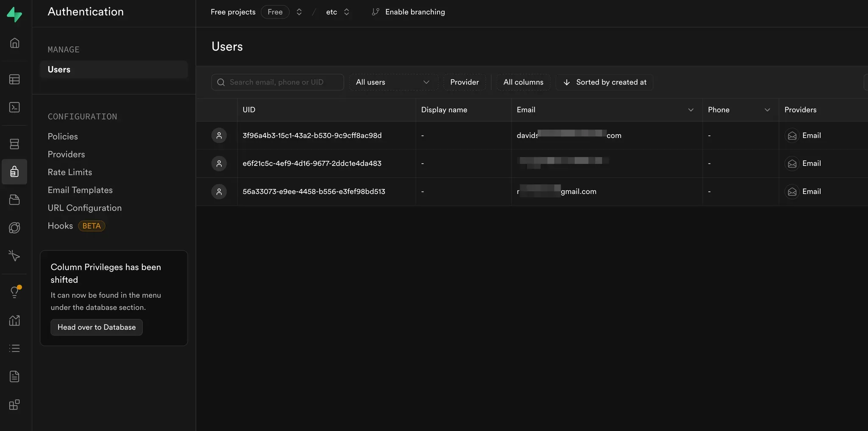Click the user avatar for the davids email row
This screenshot has height=431, width=868.
[x=219, y=135]
